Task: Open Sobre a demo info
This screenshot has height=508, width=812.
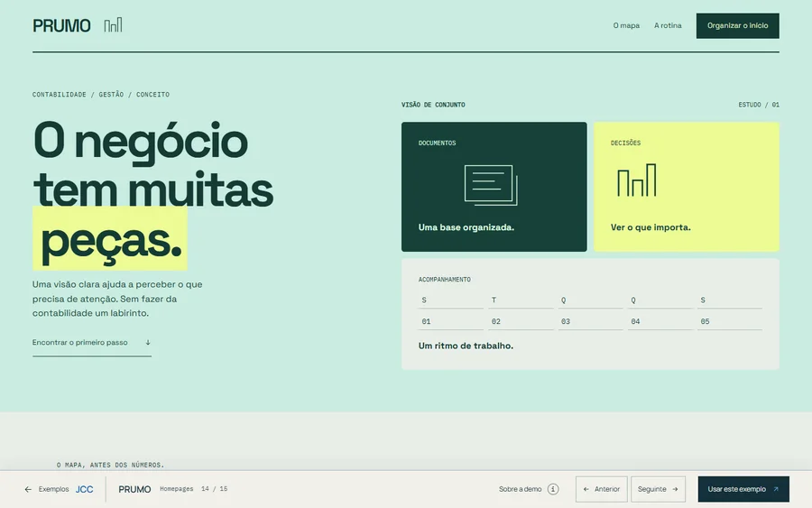Action: pos(529,489)
